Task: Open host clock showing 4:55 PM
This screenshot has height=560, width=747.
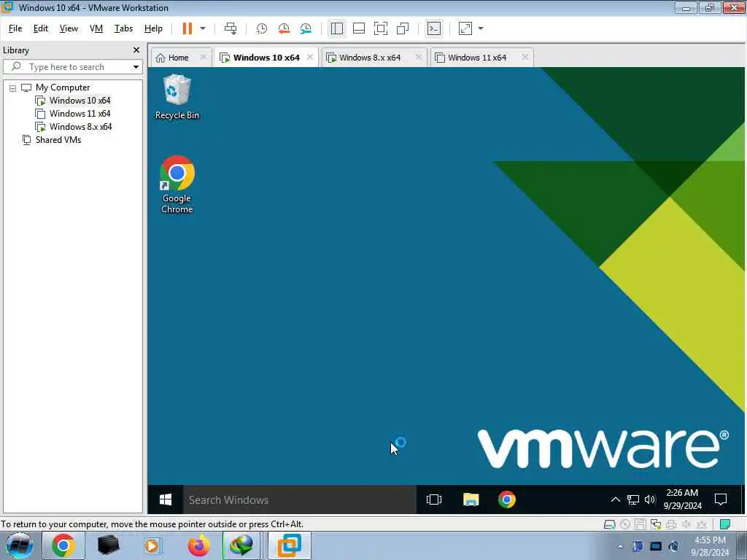Action: click(710, 546)
